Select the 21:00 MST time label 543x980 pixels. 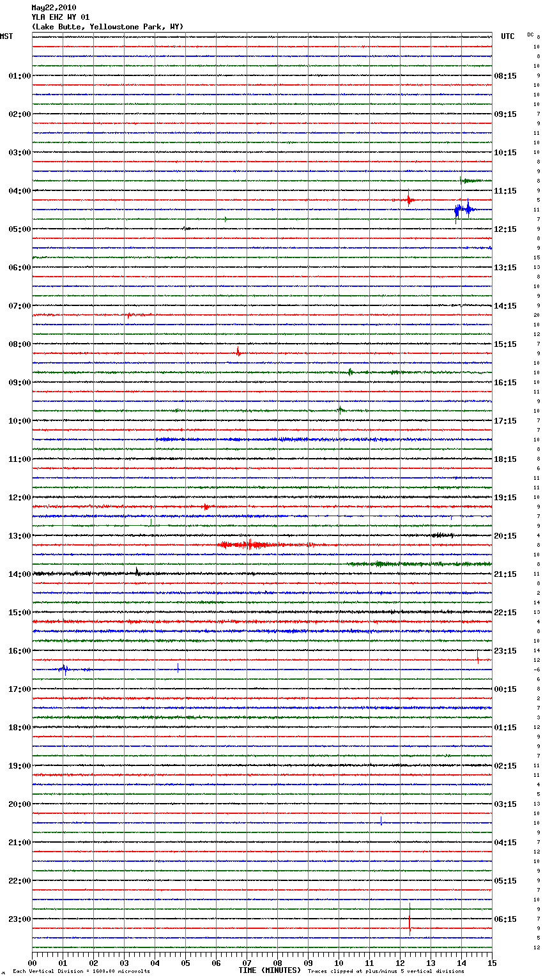click(20, 843)
